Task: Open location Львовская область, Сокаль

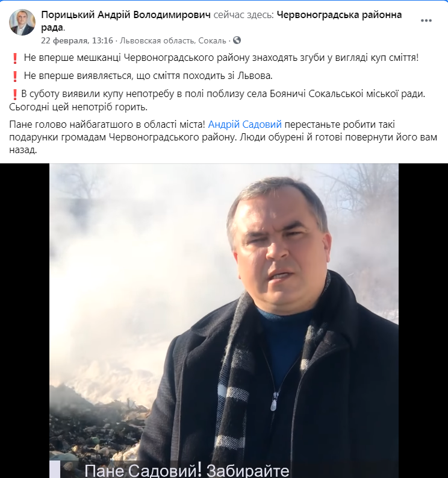Action: click(x=173, y=40)
